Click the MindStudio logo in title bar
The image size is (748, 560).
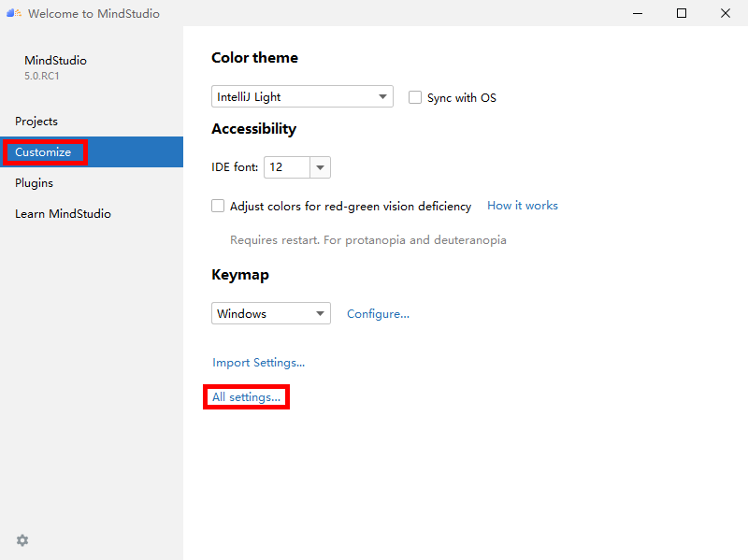tap(14, 13)
